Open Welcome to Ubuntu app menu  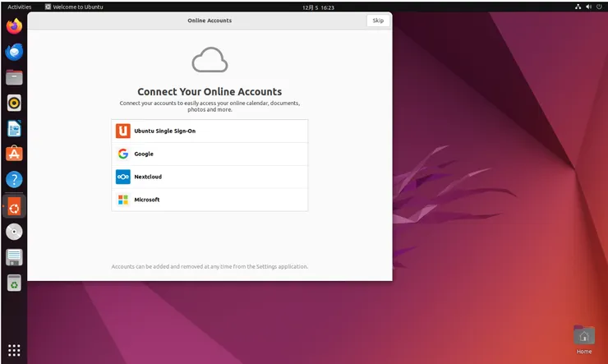(x=74, y=7)
